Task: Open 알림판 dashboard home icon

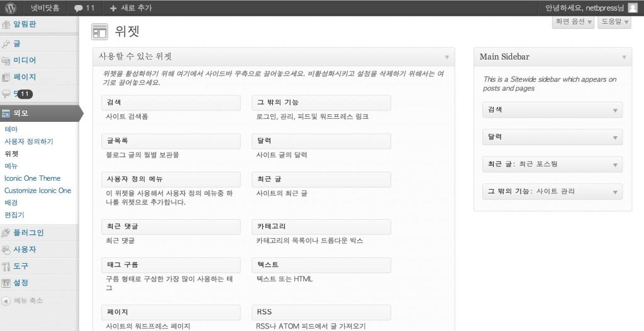Action: click(x=6, y=24)
